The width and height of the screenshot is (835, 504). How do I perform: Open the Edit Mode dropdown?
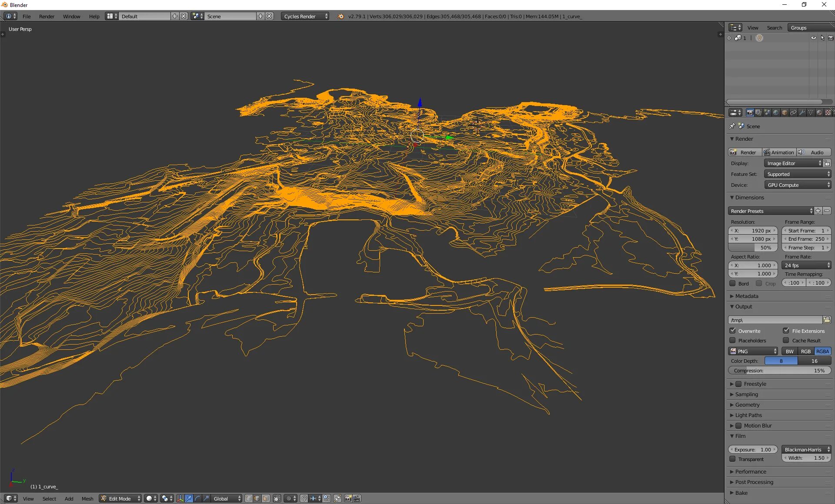pyautogui.click(x=120, y=498)
